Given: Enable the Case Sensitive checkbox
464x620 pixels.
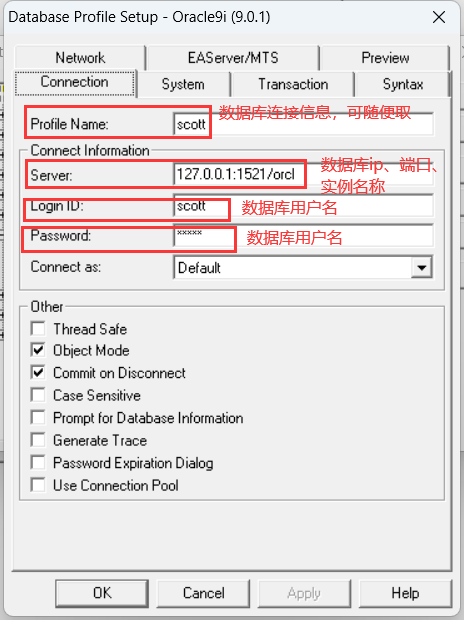Looking at the screenshot, I should 38,395.
